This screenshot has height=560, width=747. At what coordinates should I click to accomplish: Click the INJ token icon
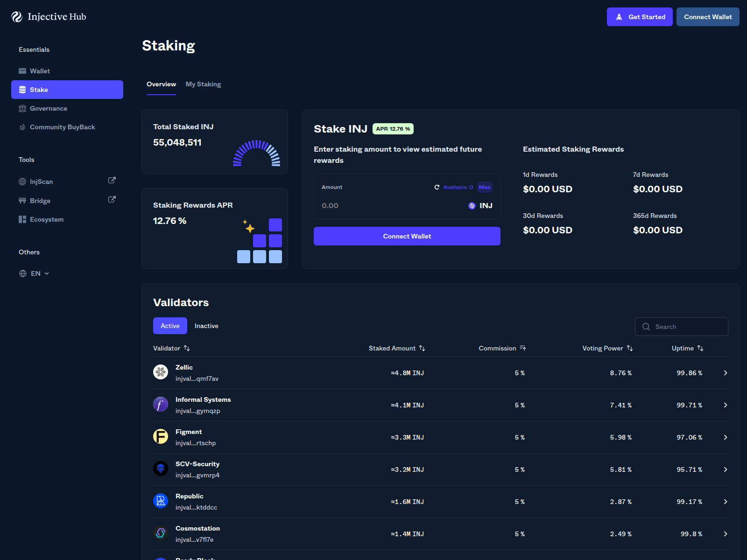[x=472, y=206]
